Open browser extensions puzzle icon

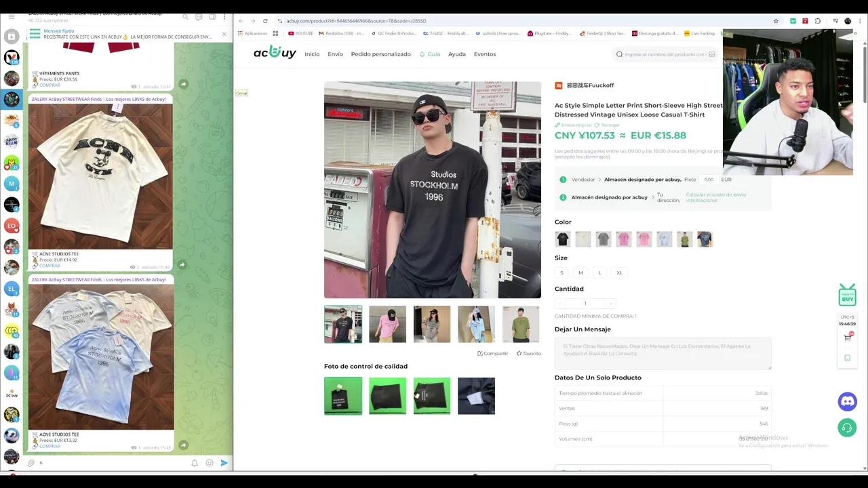(x=818, y=21)
